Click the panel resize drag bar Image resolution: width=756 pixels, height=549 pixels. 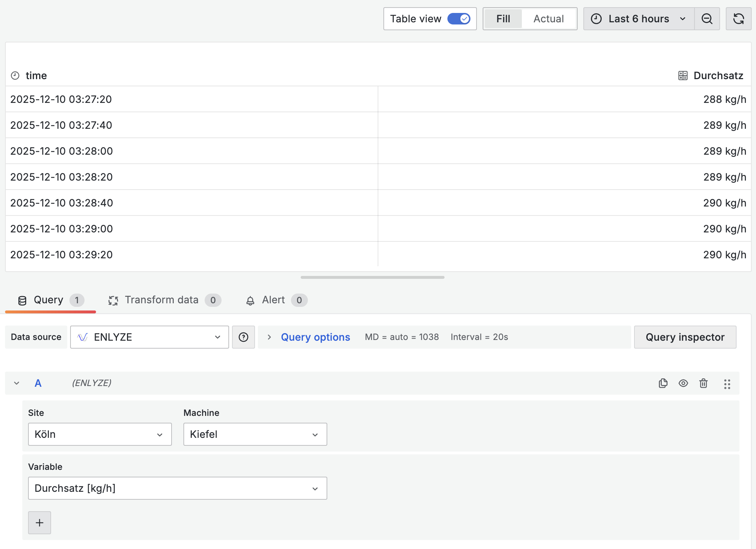click(x=372, y=277)
